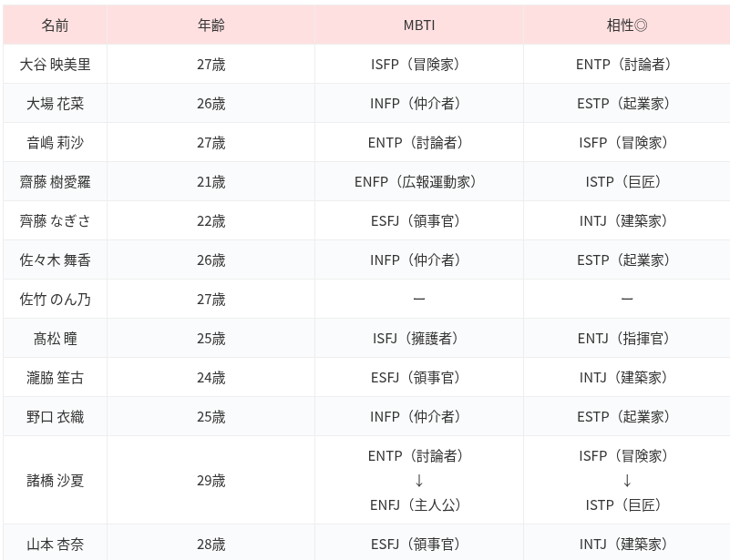Click the name 野口 衣織
Screen dimensions: 730x560
click(x=55, y=417)
